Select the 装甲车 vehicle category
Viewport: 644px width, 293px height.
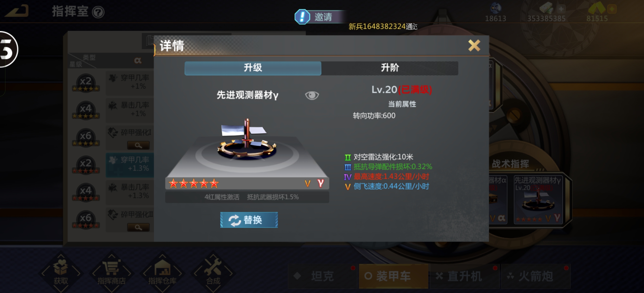pos(393,276)
